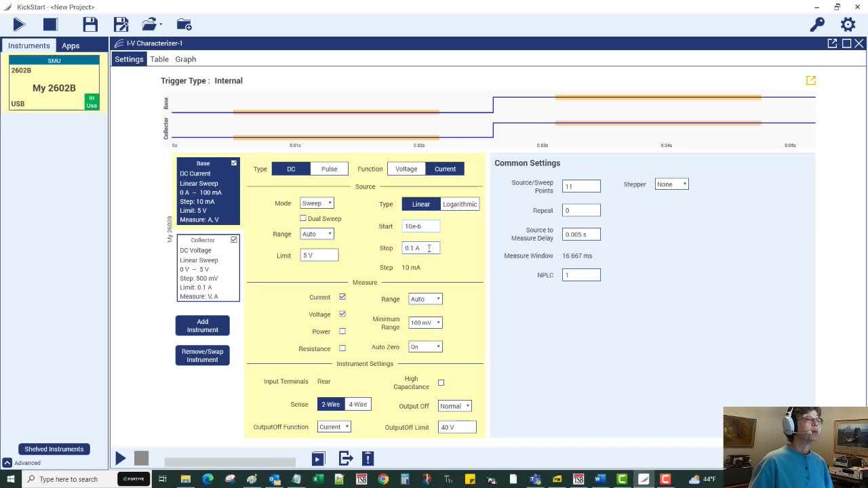This screenshot has width=868, height=488.
Task: Open Shelved Instruments
Action: (x=54, y=449)
